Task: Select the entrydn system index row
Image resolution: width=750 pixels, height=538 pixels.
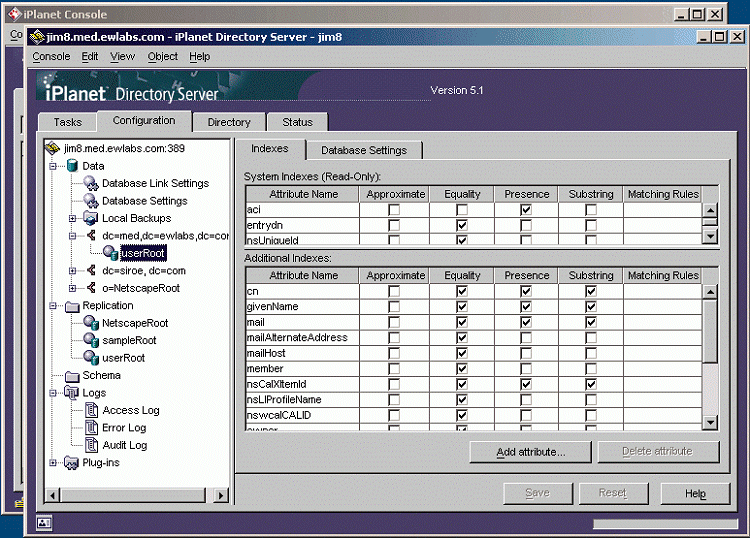Action: click(474, 225)
